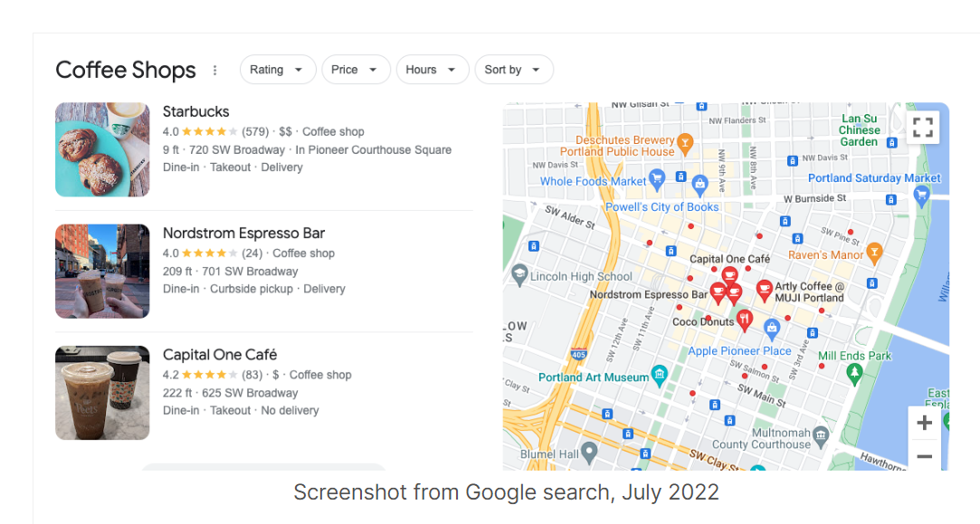The width and height of the screenshot is (980, 524).
Task: Zoom in on the map with plus
Action: (924, 423)
